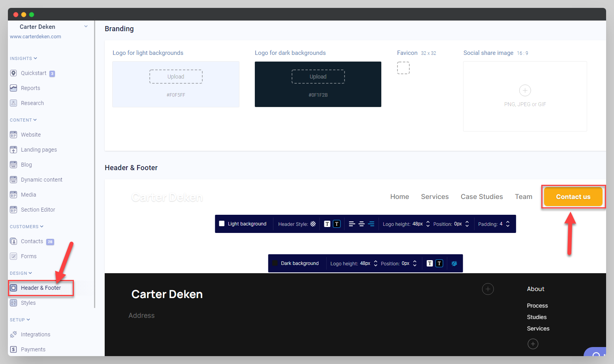
Task: Collapse the INSIGHTS section
Action: 35,58
